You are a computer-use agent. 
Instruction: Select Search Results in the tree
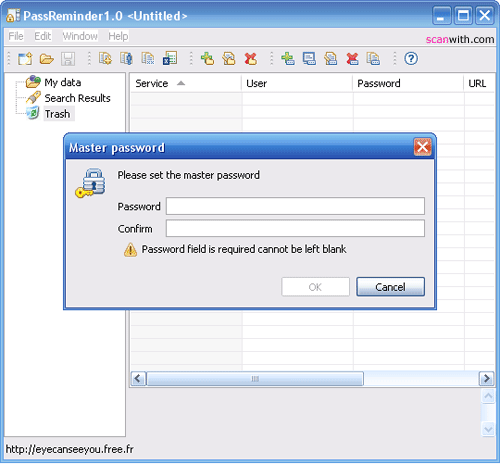coord(77,98)
